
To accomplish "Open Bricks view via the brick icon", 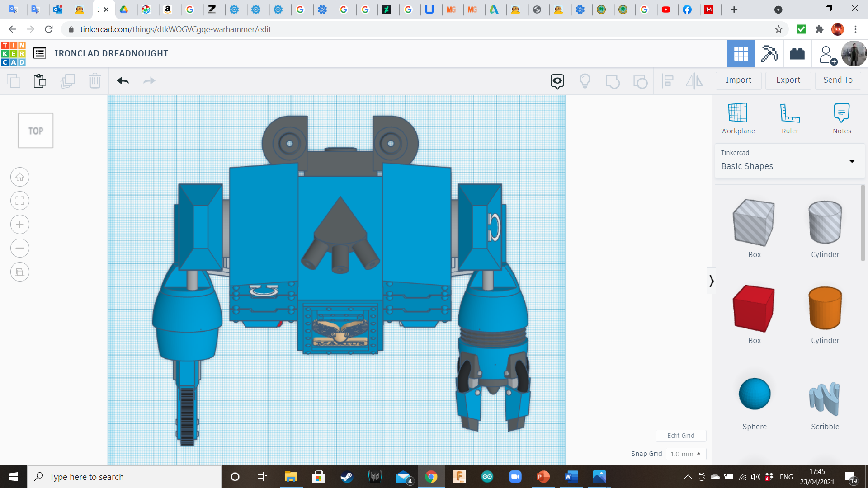I will point(797,54).
